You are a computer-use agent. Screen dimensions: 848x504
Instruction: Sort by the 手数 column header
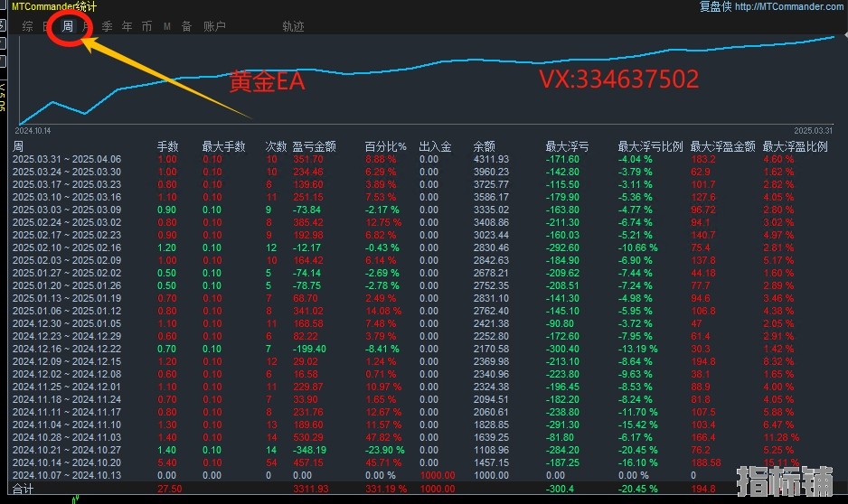[x=167, y=146]
